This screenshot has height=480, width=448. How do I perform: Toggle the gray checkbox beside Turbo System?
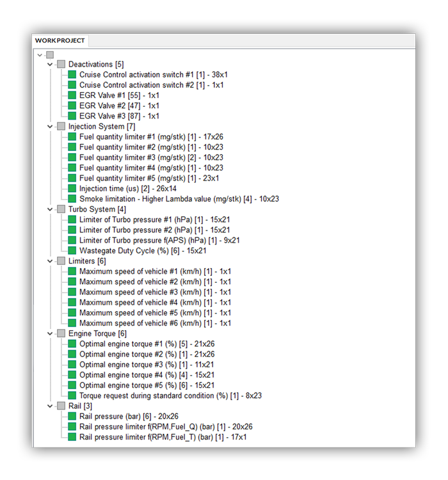(x=61, y=209)
